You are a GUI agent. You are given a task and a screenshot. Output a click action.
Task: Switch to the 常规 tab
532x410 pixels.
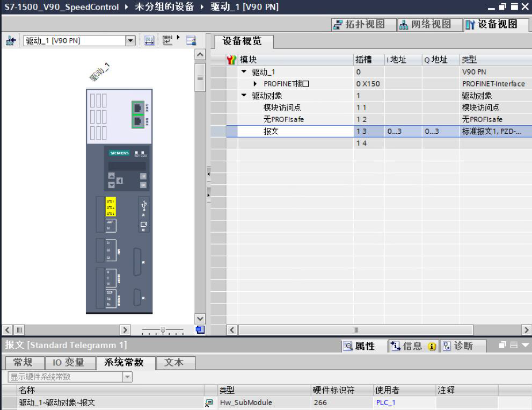point(25,362)
